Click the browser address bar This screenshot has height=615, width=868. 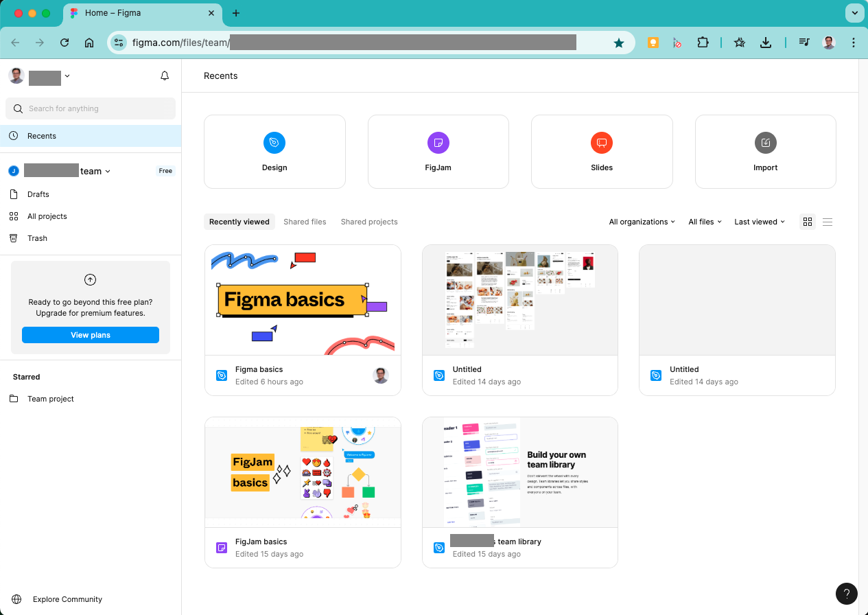pyautogui.click(x=371, y=43)
